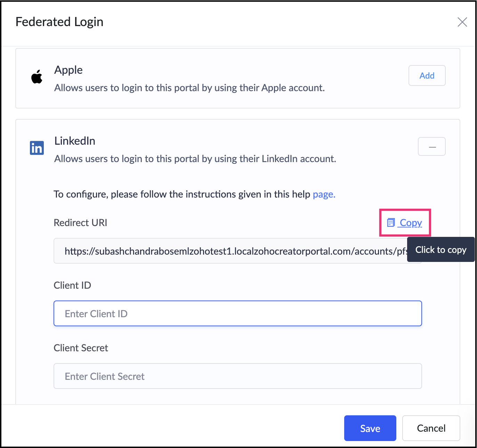
Task: Save the federated login settings
Action: pos(370,428)
